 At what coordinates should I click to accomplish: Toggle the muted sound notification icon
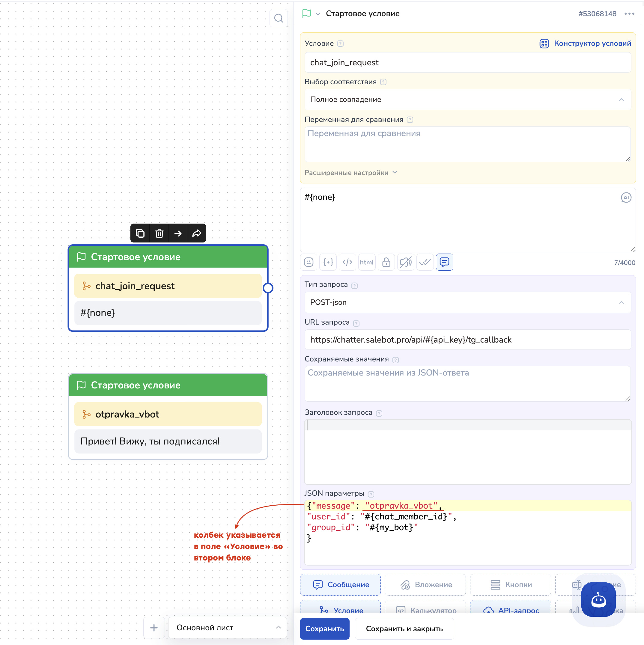[x=406, y=262]
